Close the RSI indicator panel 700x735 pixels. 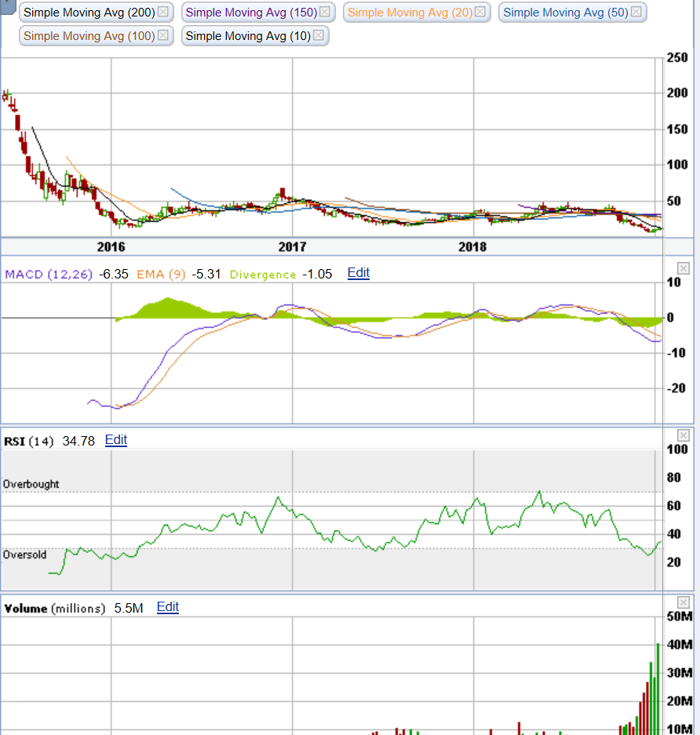(682, 434)
